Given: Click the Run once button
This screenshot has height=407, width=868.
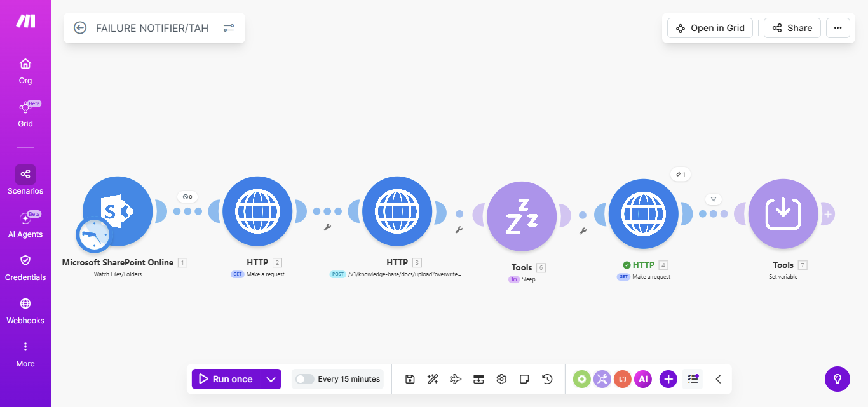Looking at the screenshot, I should [226, 379].
